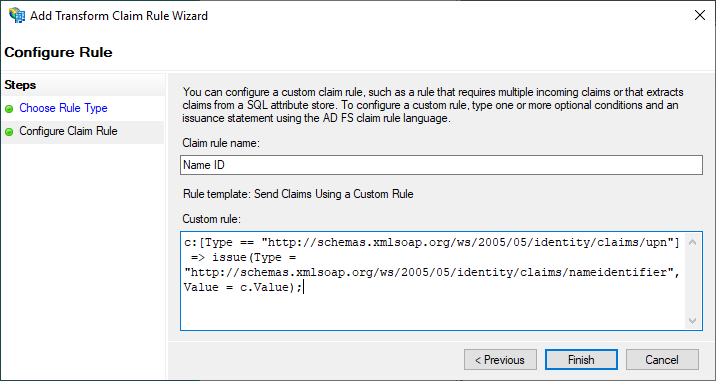Image resolution: width=718 pixels, height=383 pixels.
Task: Click the Claim rule name field containing Name ID
Action: click(441, 165)
